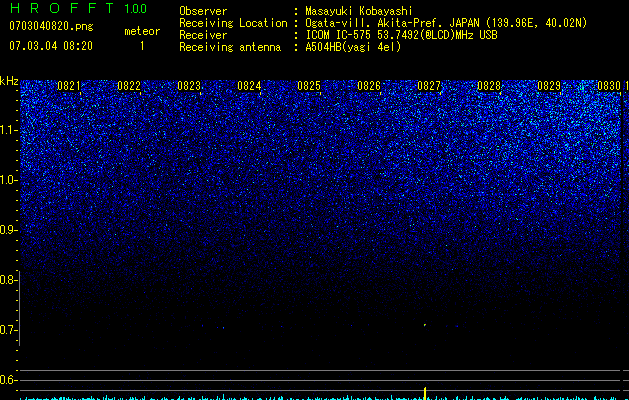Click the yellow spike in the bottom level graph

425,393
